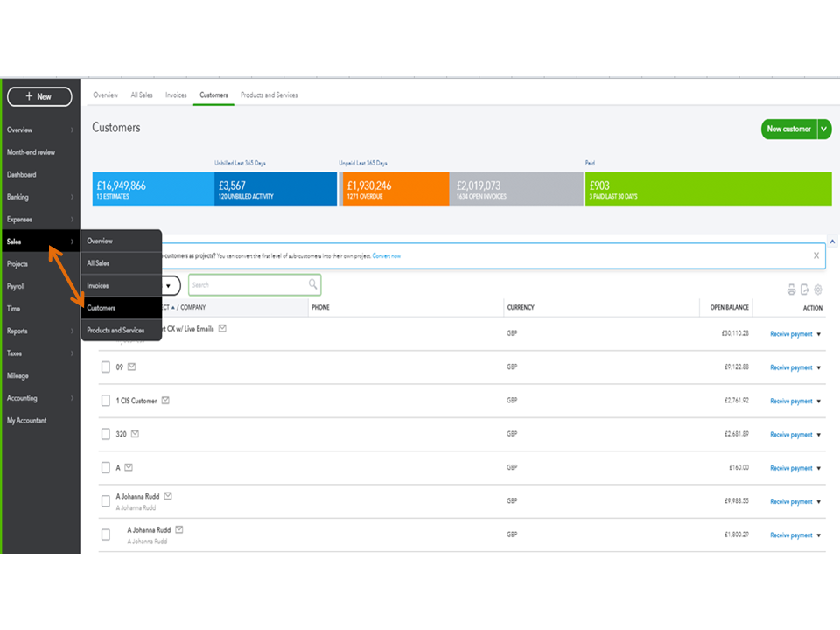This screenshot has height=630, width=840.
Task: Switch to the Overview top tab
Action: click(106, 94)
